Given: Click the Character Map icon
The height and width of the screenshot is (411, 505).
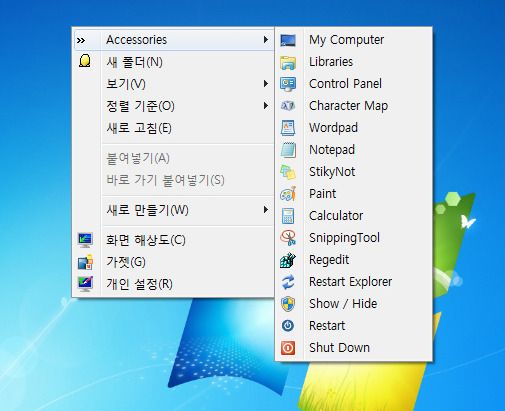Looking at the screenshot, I should (x=288, y=106).
